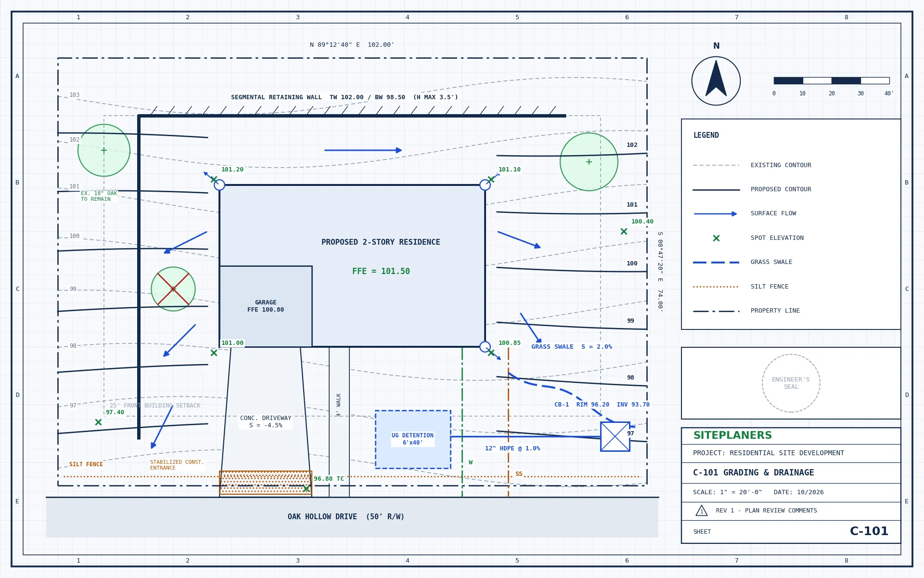
Task: Select the CB-1 catch basin symbol
Action: point(615,436)
